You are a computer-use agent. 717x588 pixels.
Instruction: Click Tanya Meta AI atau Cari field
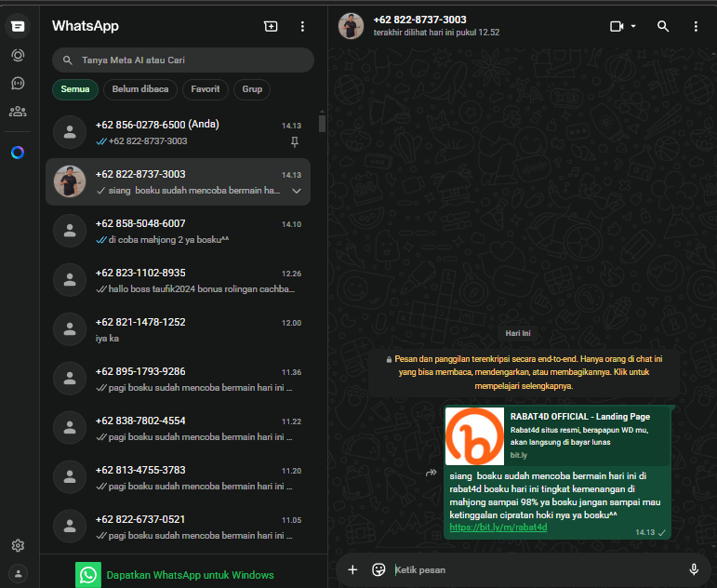pos(183,60)
